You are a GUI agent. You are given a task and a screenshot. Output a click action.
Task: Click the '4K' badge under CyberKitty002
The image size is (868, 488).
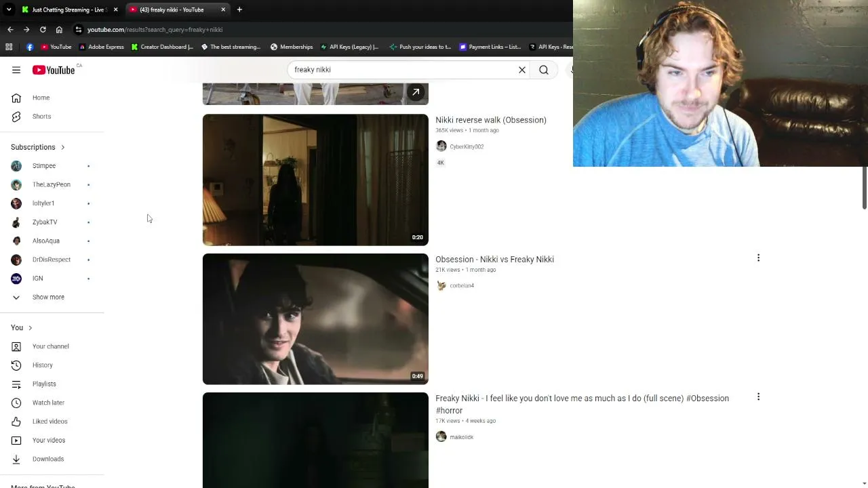[x=440, y=163]
